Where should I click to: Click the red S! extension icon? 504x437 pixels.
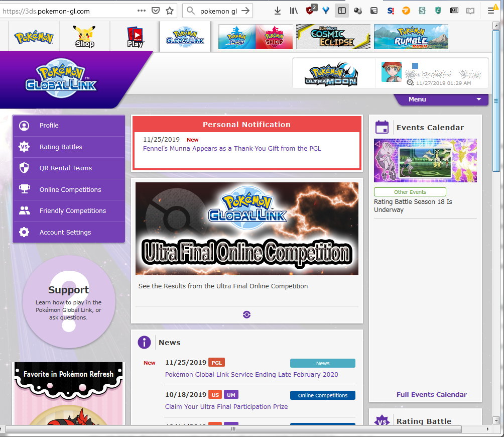(x=391, y=11)
